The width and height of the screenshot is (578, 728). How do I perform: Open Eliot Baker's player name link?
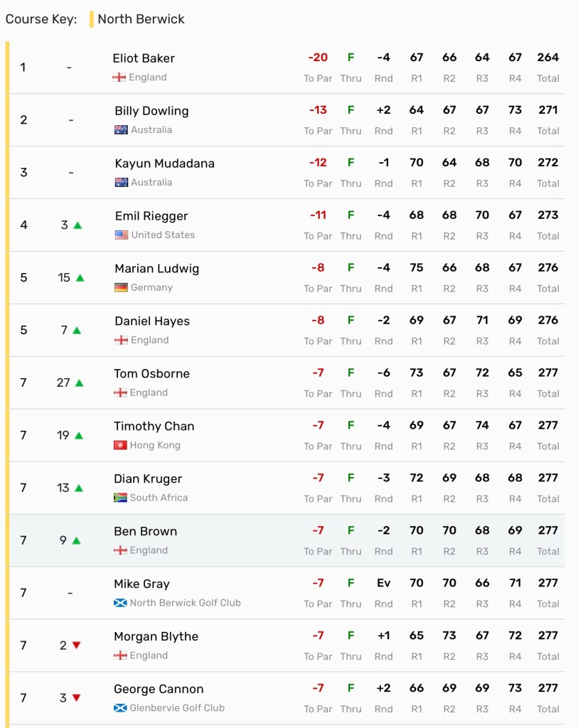(144, 58)
